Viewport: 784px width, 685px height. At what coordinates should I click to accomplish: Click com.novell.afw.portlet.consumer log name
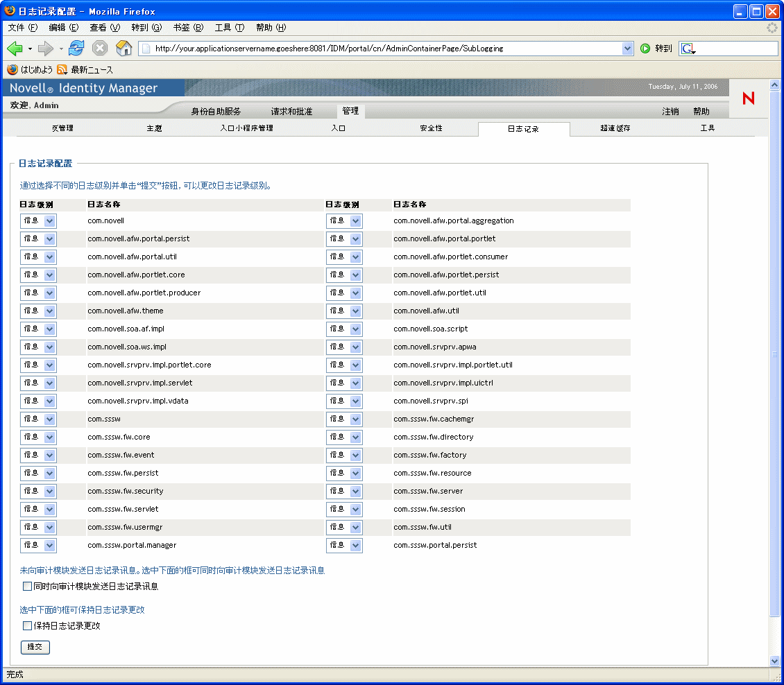click(450, 257)
